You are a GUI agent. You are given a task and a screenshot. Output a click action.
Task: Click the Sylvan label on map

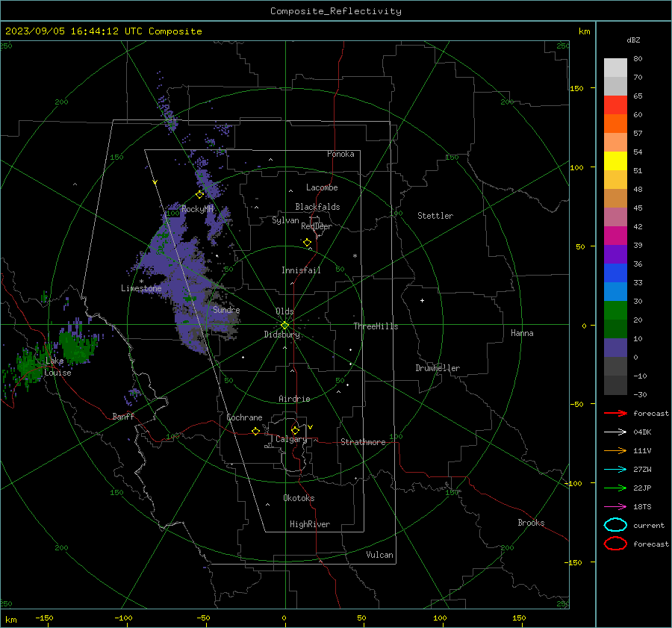(x=285, y=220)
